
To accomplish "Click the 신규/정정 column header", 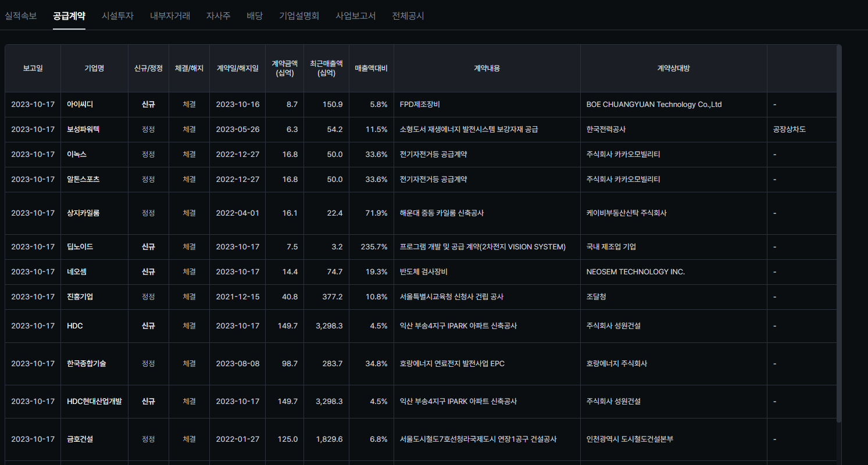I will tap(148, 68).
